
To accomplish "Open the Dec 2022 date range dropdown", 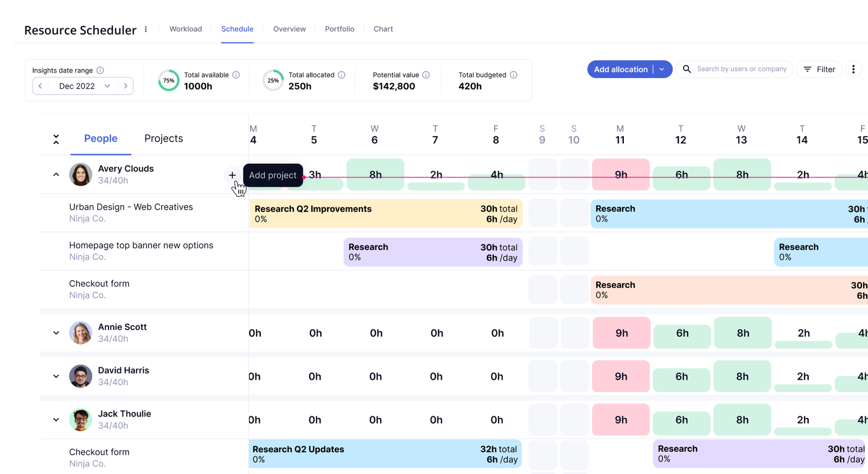I will tap(84, 86).
